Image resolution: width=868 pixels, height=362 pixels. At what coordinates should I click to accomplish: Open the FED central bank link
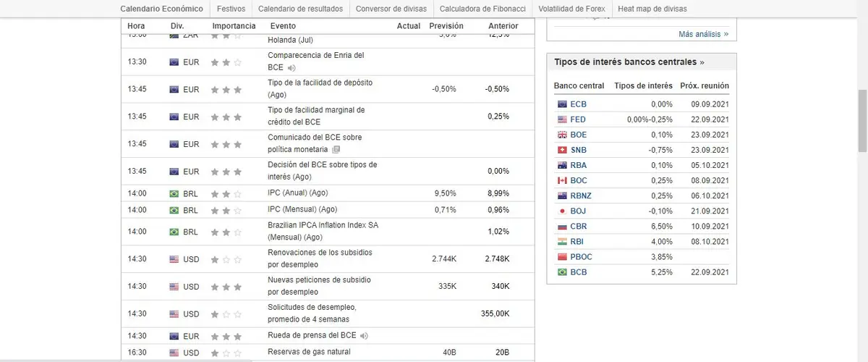(x=578, y=119)
